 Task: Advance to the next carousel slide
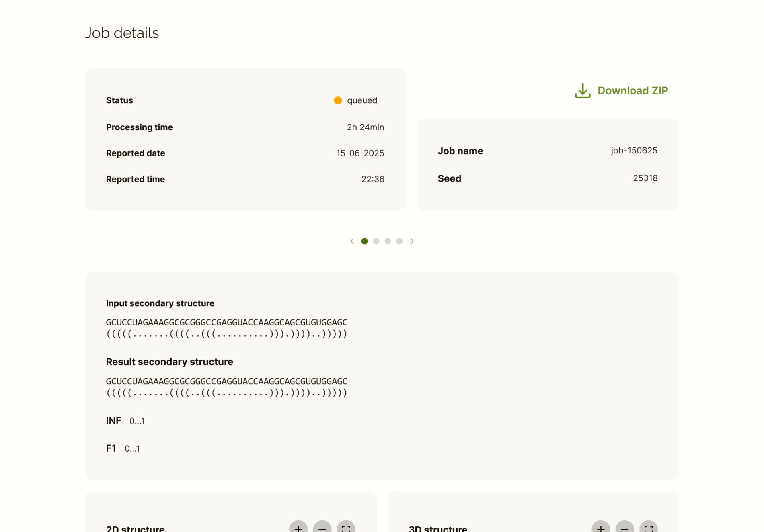click(x=412, y=241)
